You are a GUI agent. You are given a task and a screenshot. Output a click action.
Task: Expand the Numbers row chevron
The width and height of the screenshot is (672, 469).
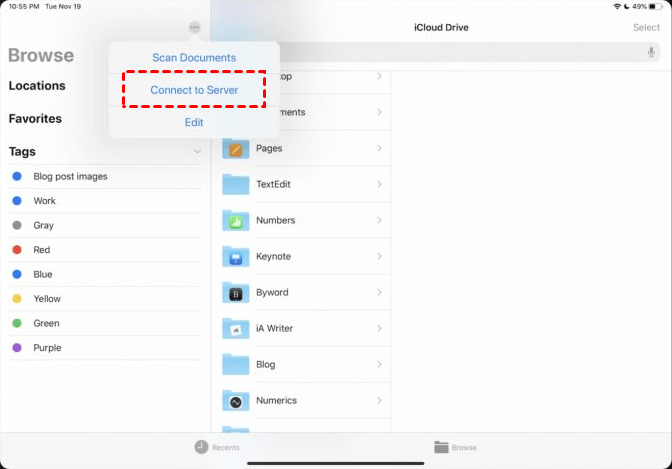pyautogui.click(x=379, y=220)
